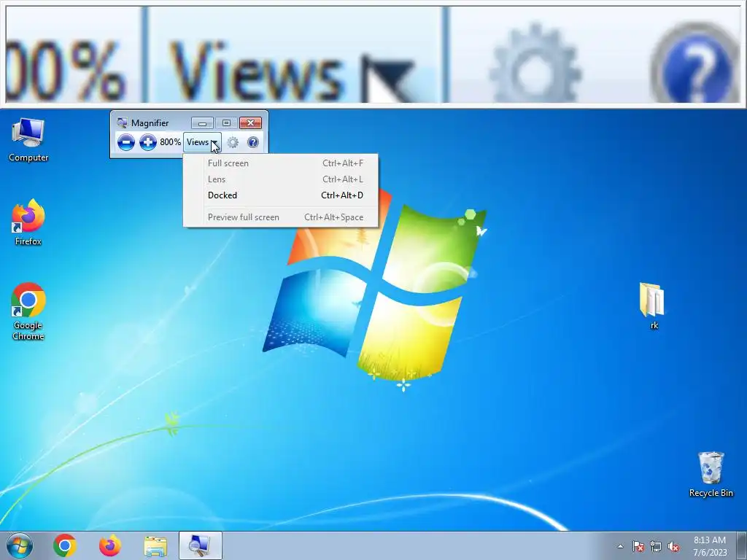Launch Firefox from the taskbar

coord(110,545)
